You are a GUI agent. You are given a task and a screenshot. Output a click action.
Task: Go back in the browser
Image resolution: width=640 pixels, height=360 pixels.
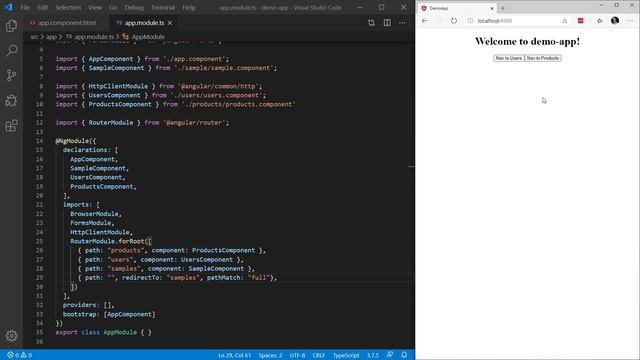(425, 21)
